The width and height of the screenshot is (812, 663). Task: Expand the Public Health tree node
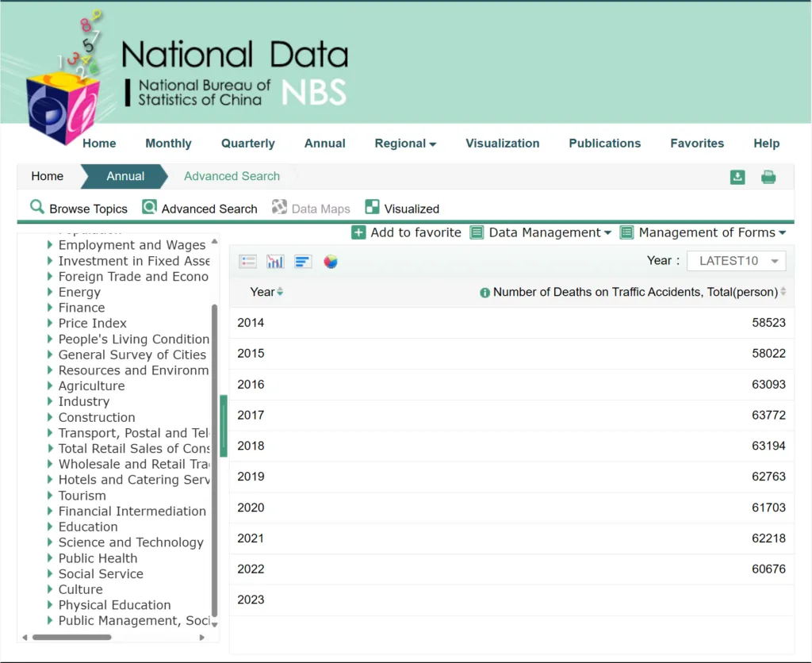coord(51,558)
